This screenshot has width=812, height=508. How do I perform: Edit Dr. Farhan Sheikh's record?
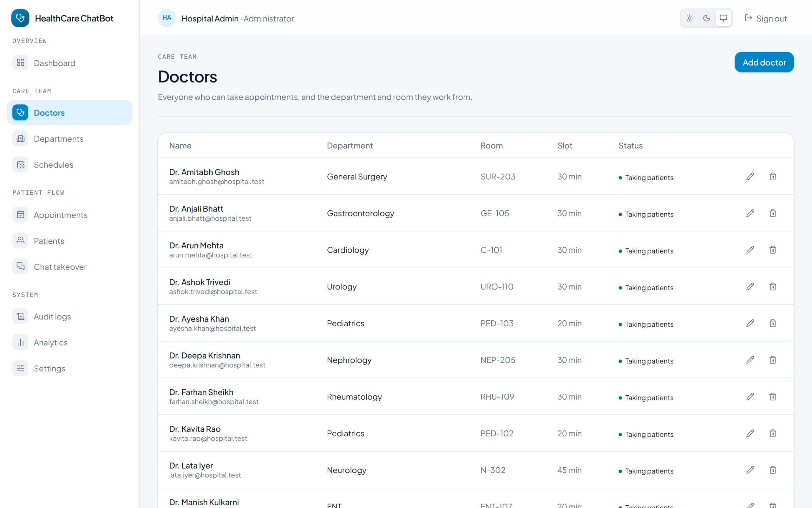[750, 397]
